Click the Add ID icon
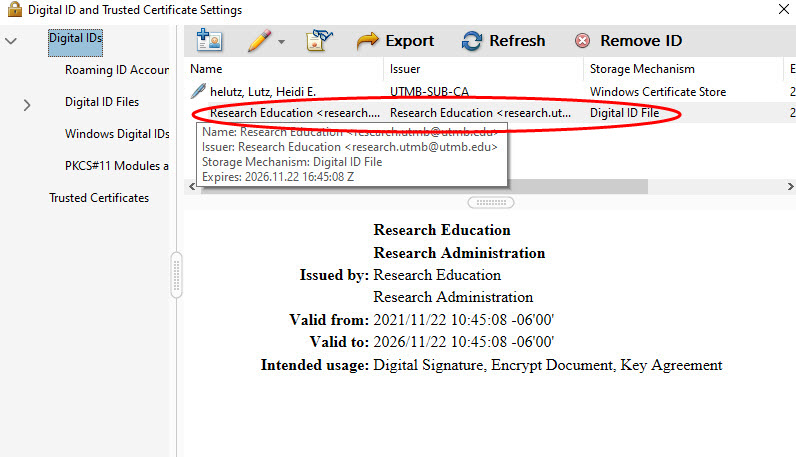Screen dimensions: 796x457 tap(209, 41)
